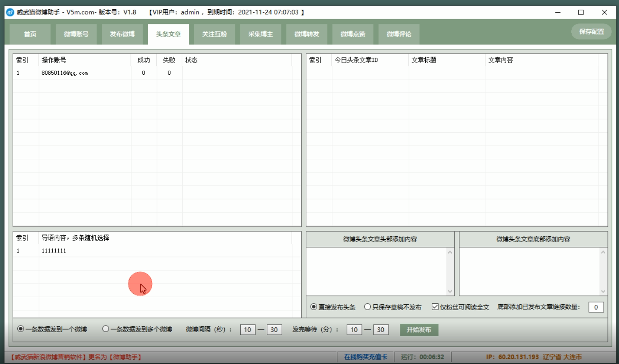Select account row 80850116@qq.com
This screenshot has height=364, width=619.
[65, 73]
